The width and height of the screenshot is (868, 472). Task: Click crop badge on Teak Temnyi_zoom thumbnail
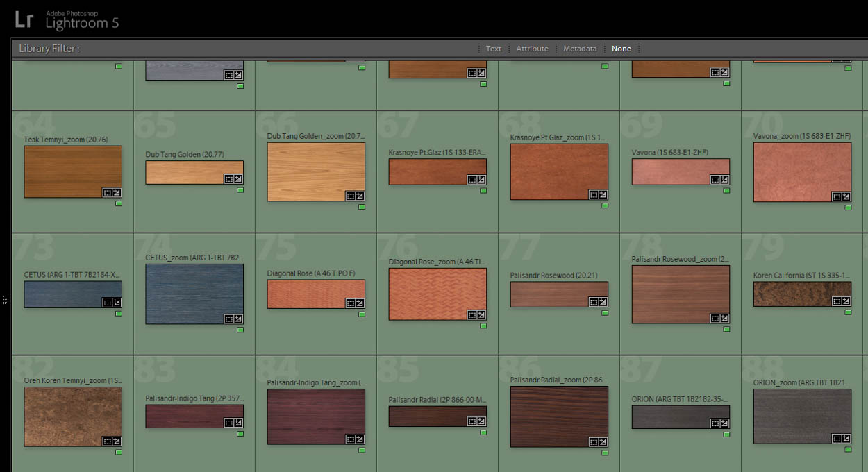coord(107,192)
